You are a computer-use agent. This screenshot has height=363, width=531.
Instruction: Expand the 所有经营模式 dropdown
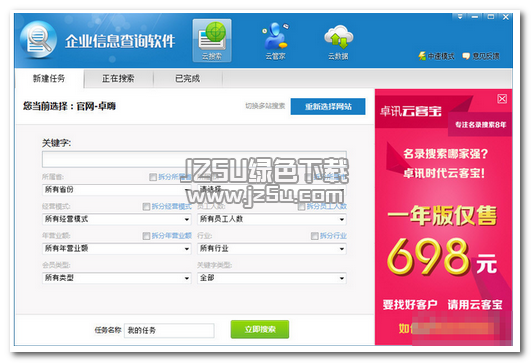[x=116, y=219]
